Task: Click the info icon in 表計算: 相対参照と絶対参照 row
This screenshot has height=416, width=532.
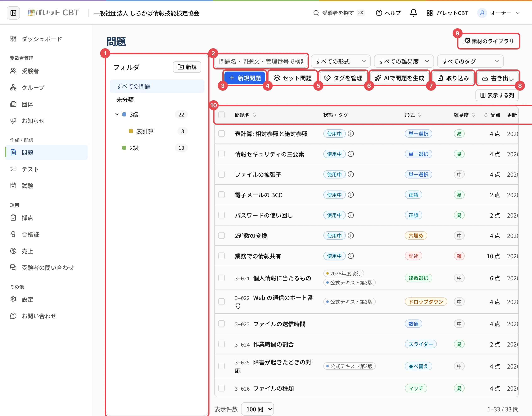Action: click(x=351, y=134)
